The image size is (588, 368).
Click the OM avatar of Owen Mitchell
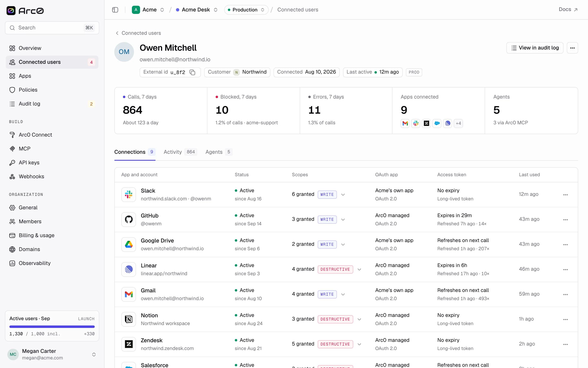(x=124, y=52)
